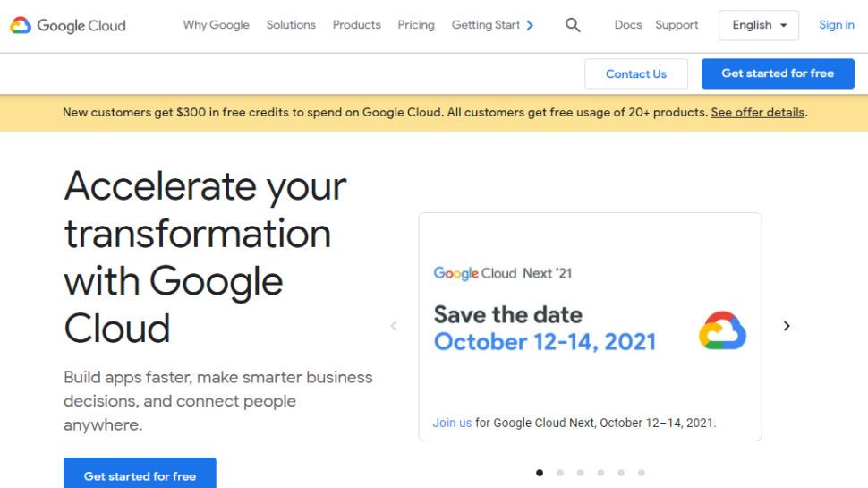
Task: Select the last carousel dot indicator
Action: point(642,473)
